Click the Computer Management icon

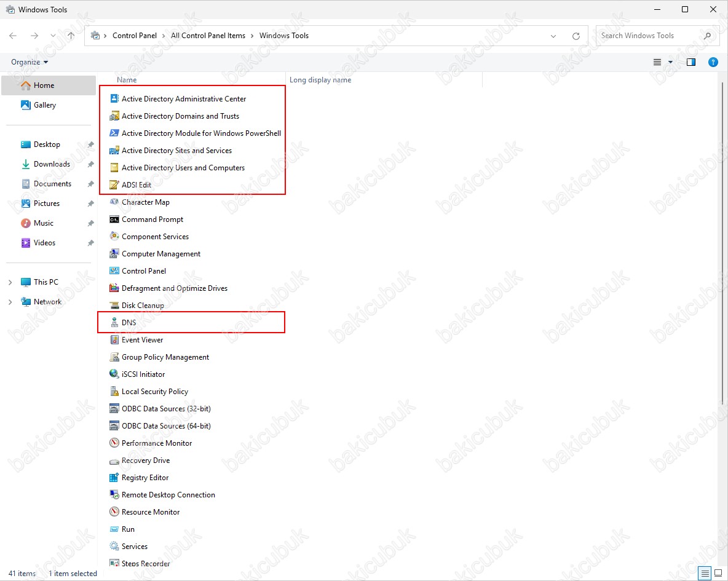tap(114, 253)
